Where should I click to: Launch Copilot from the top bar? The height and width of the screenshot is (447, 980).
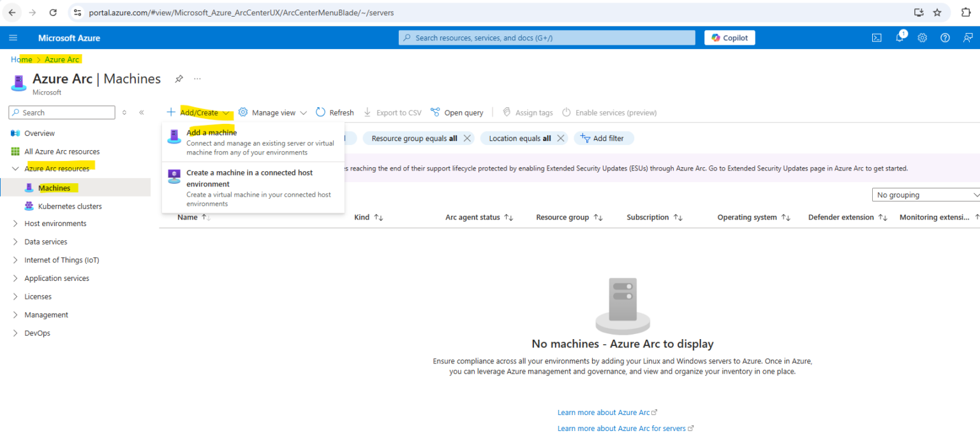click(729, 37)
